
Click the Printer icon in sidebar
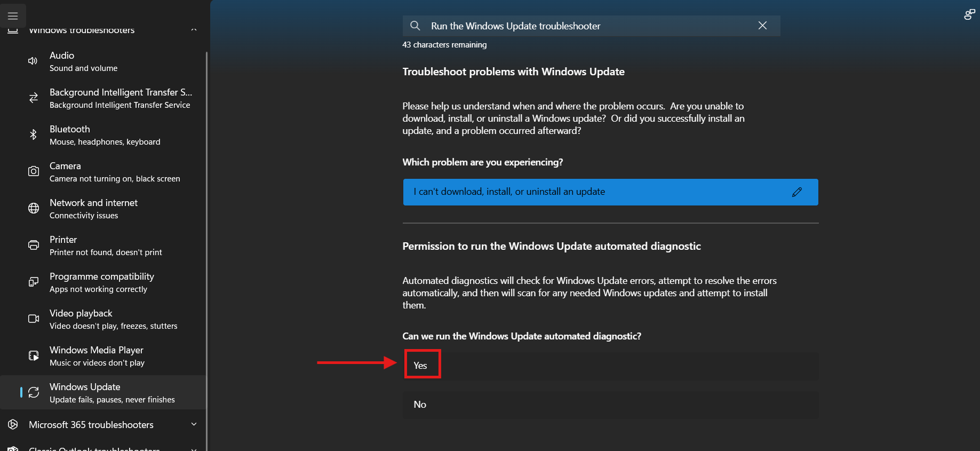[x=33, y=245]
